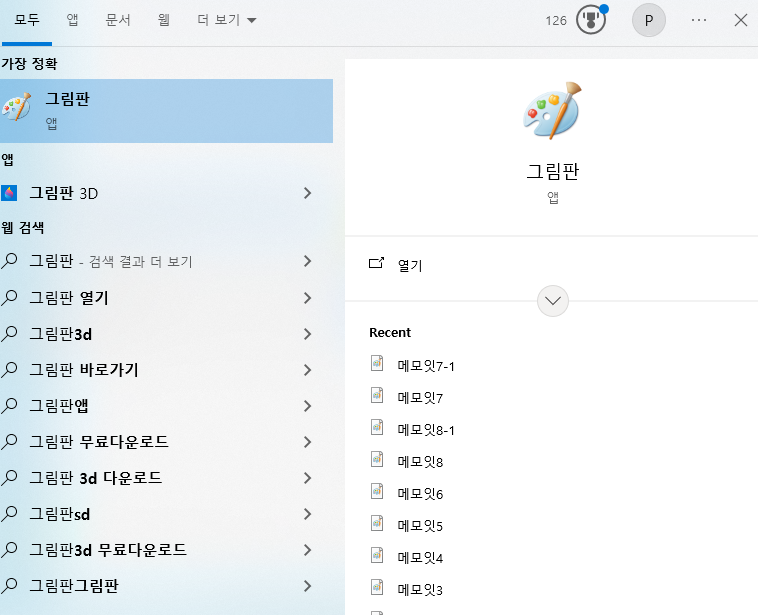Click search icon next to 그림판sd
The width and height of the screenshot is (758, 615).
click(x=9, y=514)
